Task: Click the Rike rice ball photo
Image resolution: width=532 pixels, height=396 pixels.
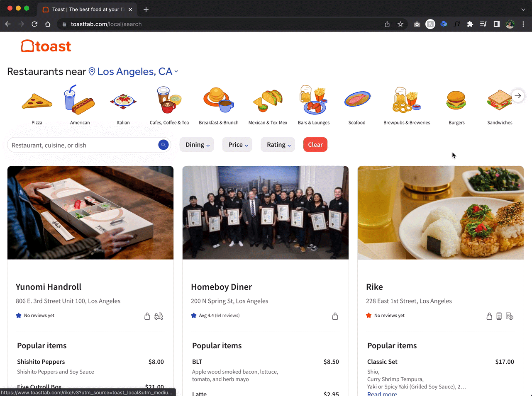Action: click(x=441, y=213)
